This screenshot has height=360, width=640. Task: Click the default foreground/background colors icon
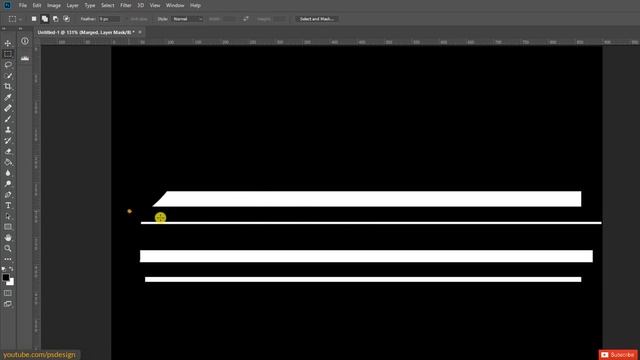pyautogui.click(x=4, y=269)
